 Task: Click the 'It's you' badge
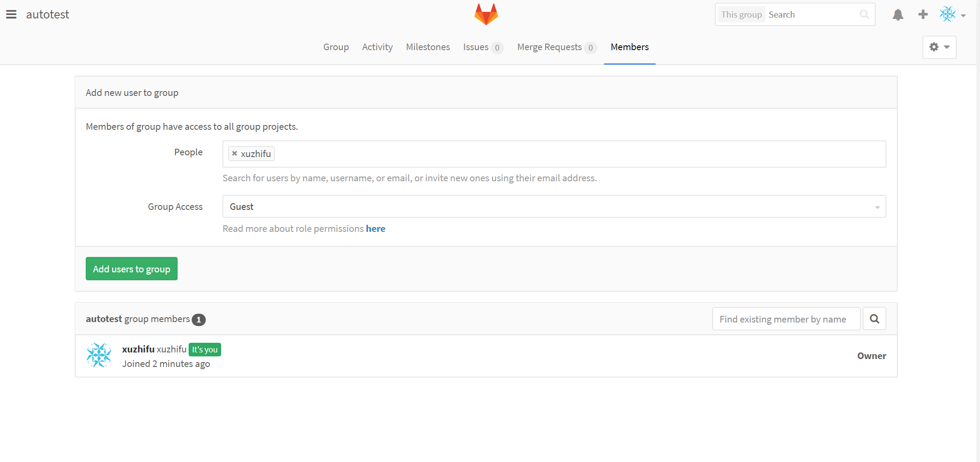coord(204,349)
